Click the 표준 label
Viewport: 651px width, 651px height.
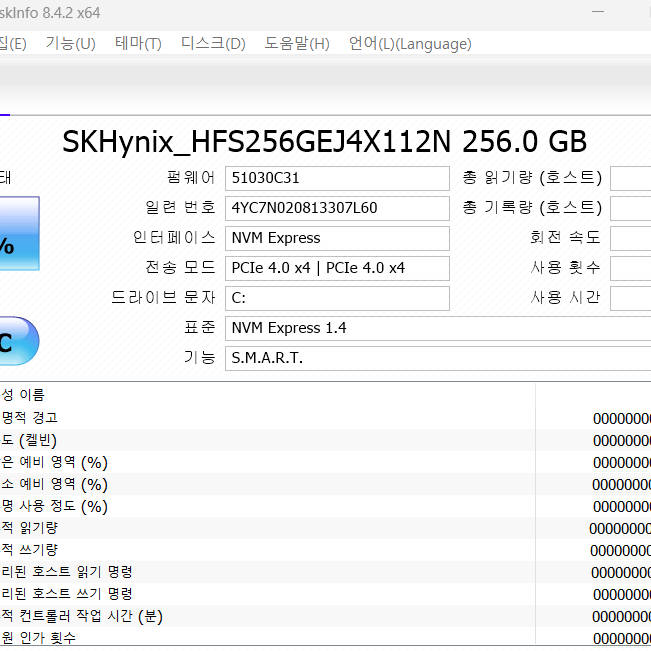tap(200, 328)
